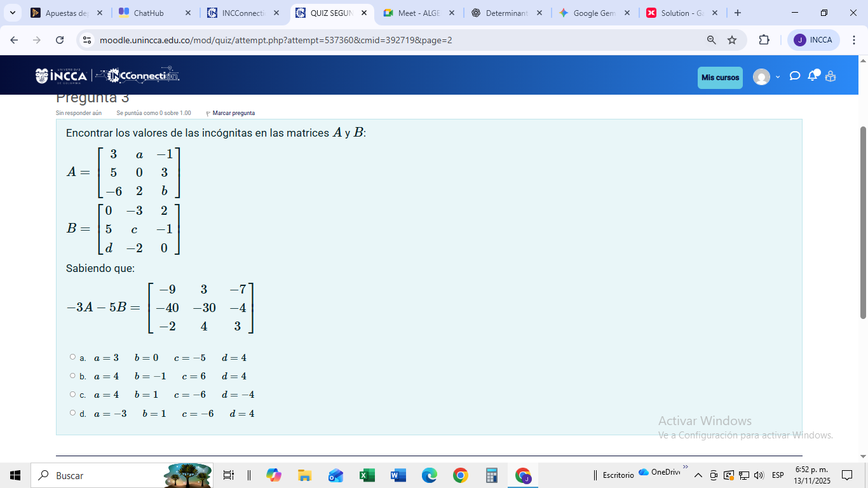Open the browser Extensions puzzle icon
Viewport: 868px width, 488px height.
coord(764,40)
